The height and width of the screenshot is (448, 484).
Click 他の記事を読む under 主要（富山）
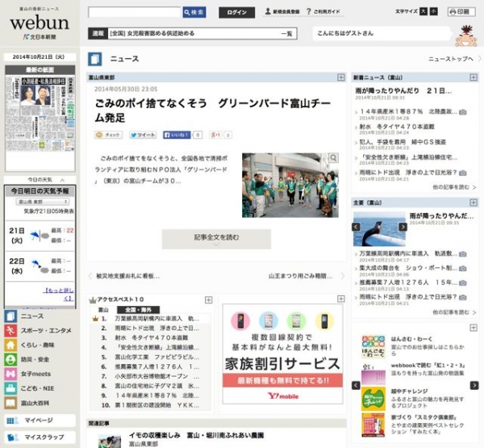454,312
